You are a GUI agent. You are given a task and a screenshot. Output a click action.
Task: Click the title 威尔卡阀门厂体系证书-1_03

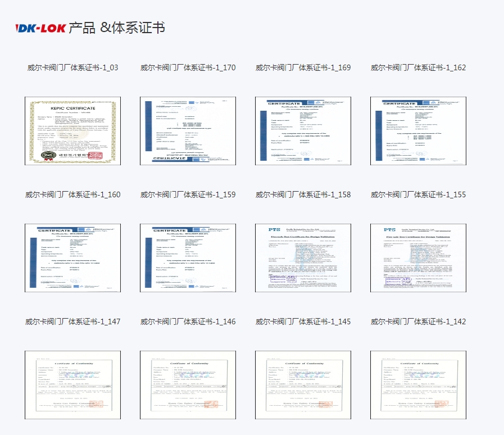point(72,67)
